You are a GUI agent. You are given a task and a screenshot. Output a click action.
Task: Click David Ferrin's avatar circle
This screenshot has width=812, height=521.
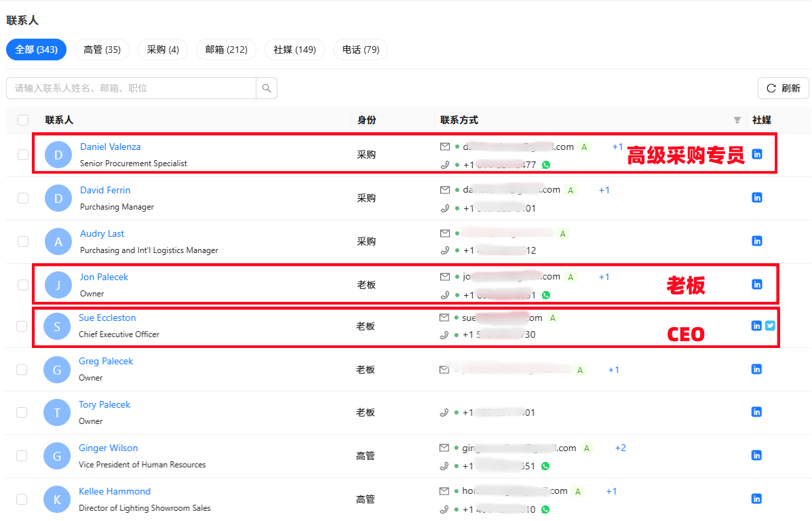[x=58, y=198]
